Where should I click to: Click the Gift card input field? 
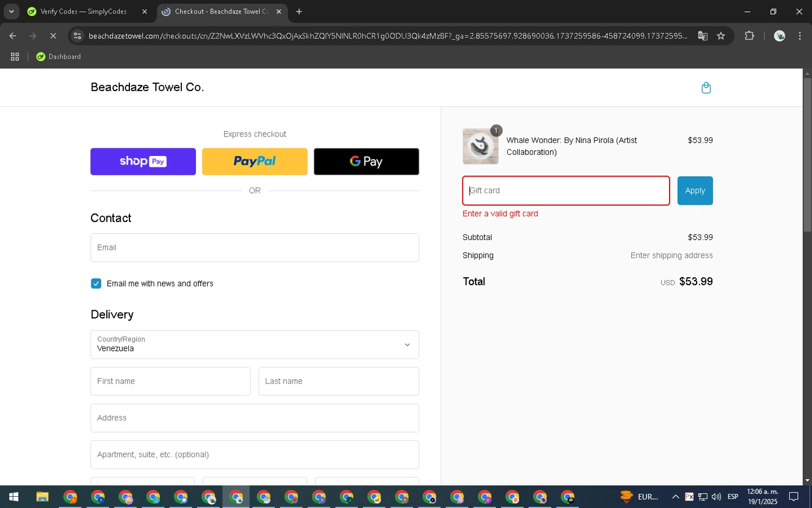pyautogui.click(x=566, y=191)
